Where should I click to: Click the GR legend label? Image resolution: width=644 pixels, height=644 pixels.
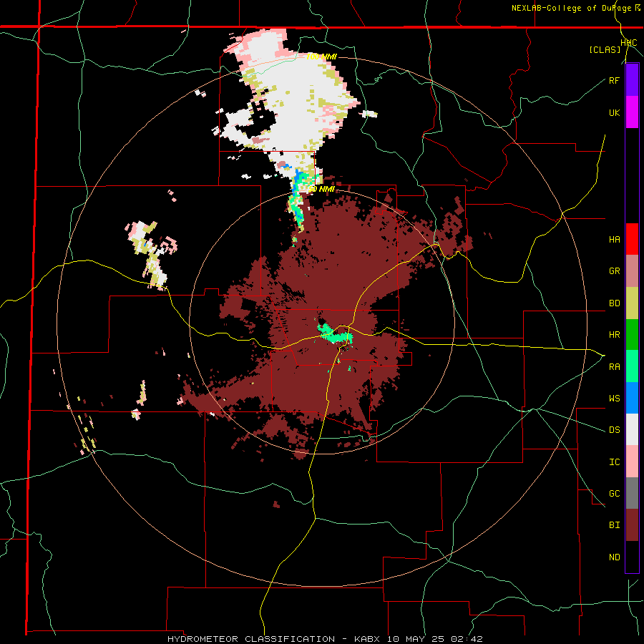click(x=614, y=271)
